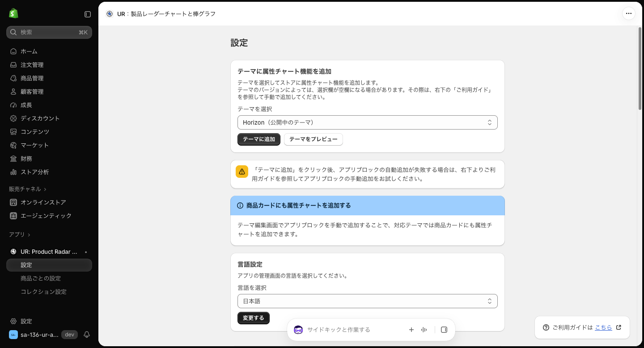Open the テーマを選択 Horizon dropdown
This screenshot has width=644, height=348.
click(x=368, y=122)
